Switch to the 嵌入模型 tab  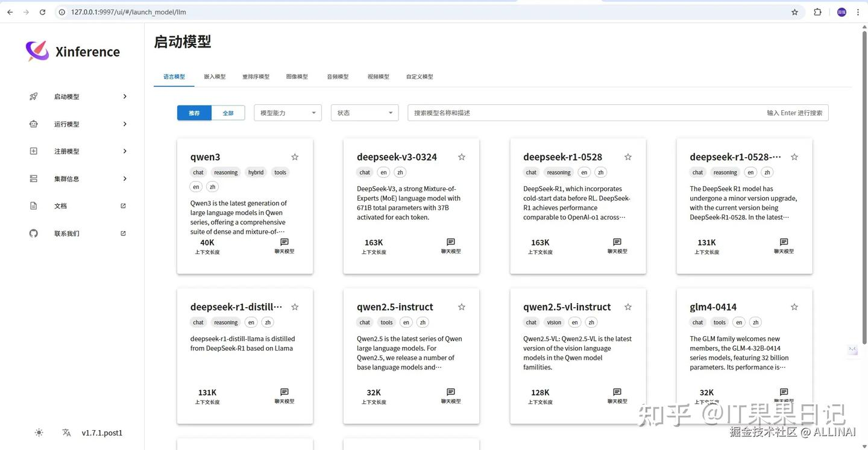(215, 77)
